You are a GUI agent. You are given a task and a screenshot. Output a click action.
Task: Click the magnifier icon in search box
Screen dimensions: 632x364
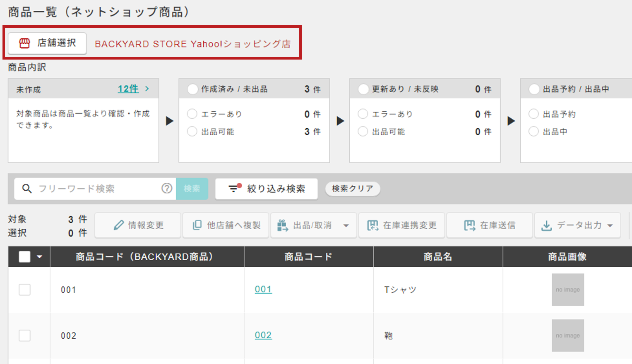pyautogui.click(x=27, y=189)
